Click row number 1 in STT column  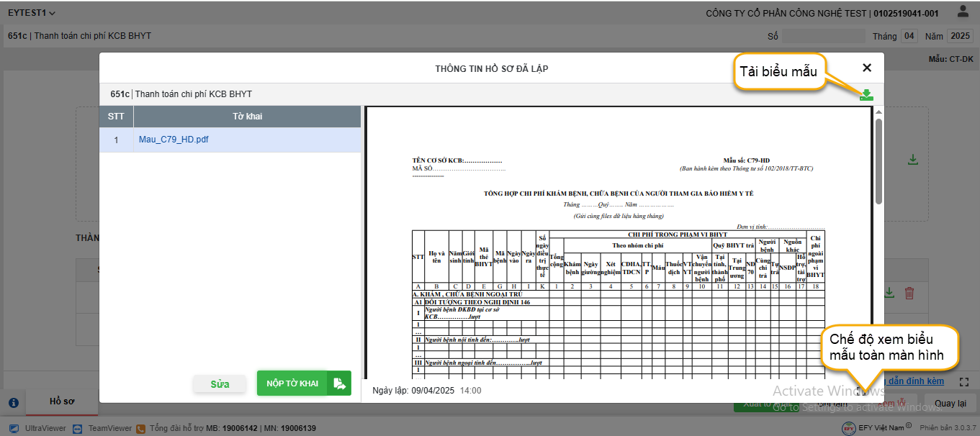pyautogui.click(x=116, y=140)
